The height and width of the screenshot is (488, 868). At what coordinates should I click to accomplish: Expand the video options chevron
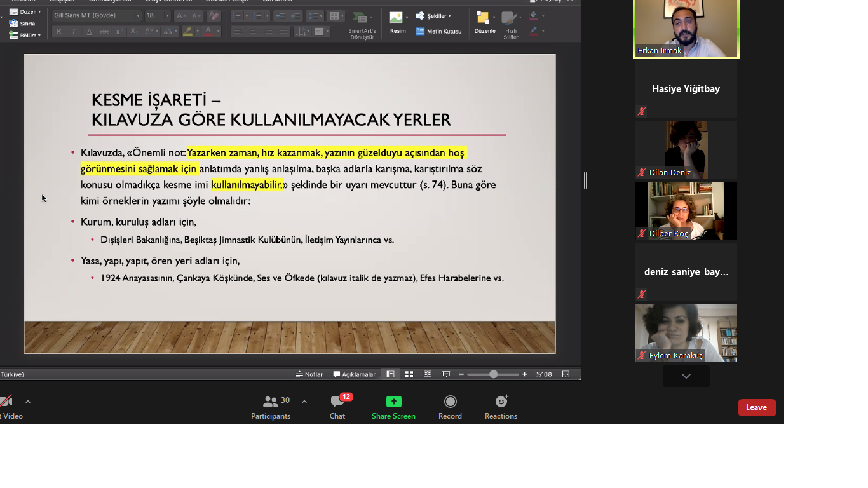[x=28, y=402]
